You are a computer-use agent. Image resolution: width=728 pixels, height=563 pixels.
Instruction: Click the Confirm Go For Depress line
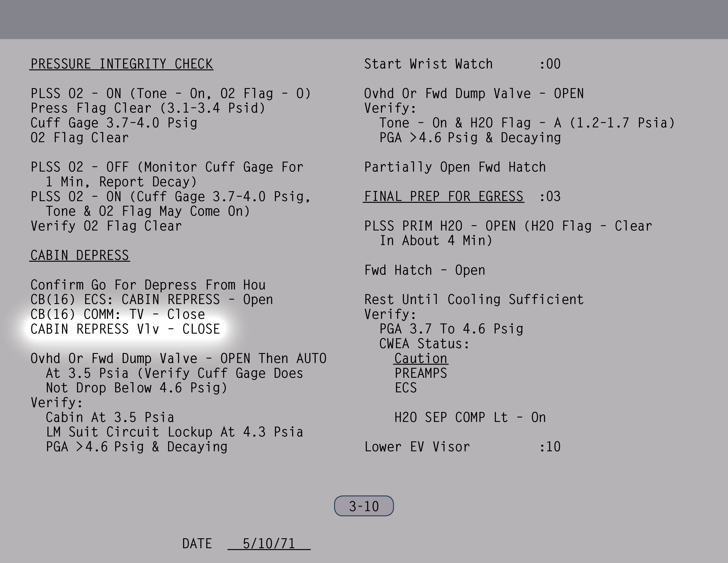[148, 285]
